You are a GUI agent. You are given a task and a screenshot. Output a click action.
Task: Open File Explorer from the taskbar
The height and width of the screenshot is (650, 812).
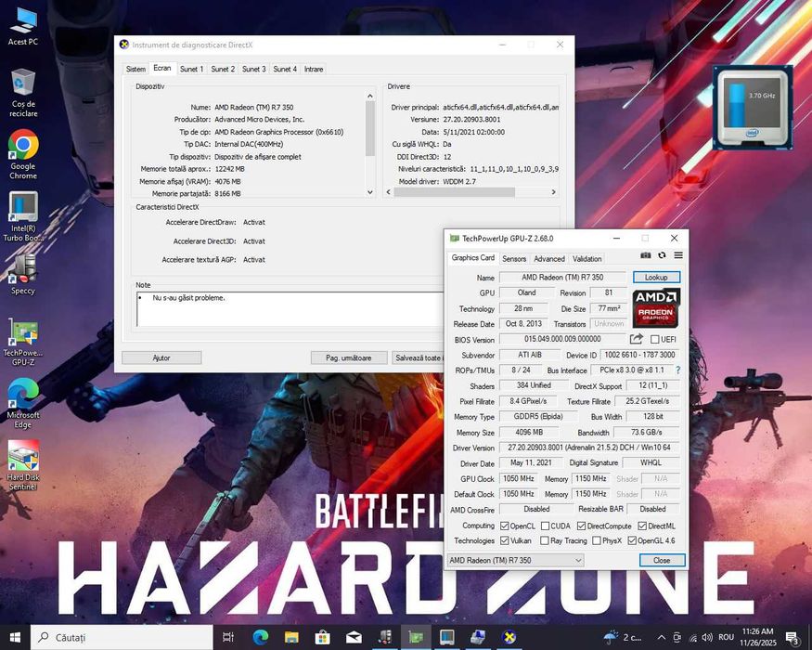pos(291,637)
